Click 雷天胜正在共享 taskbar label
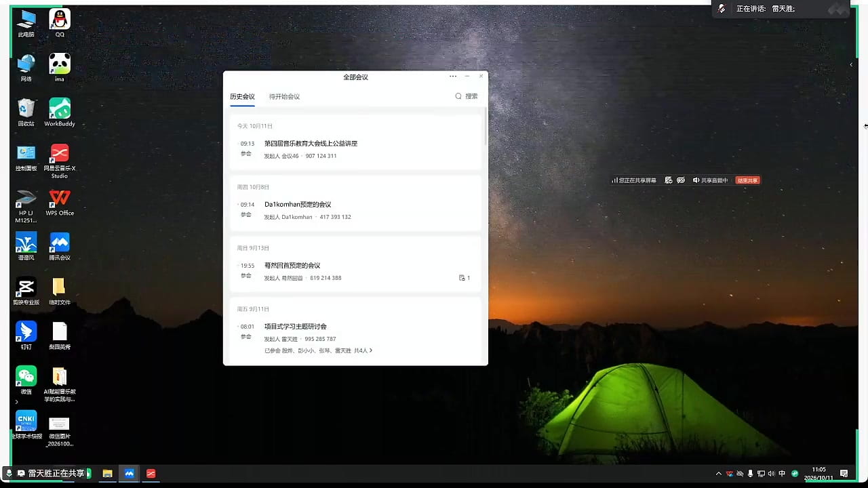Screen dimensions: 868x488 (x=56, y=473)
